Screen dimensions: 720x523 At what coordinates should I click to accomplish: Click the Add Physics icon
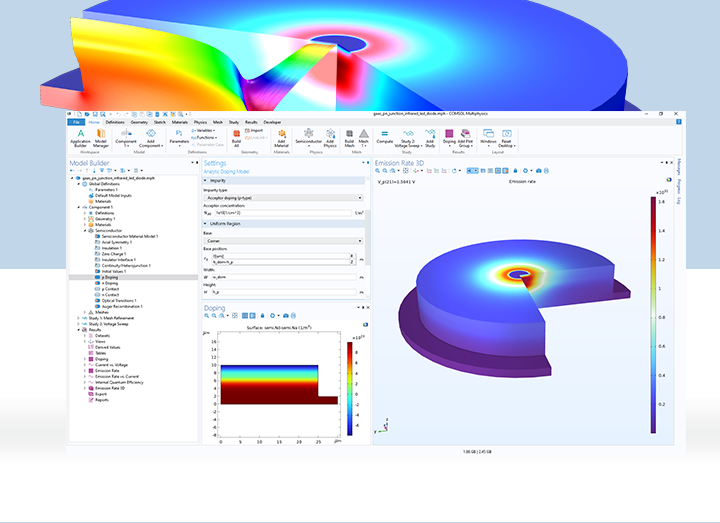coord(330,136)
